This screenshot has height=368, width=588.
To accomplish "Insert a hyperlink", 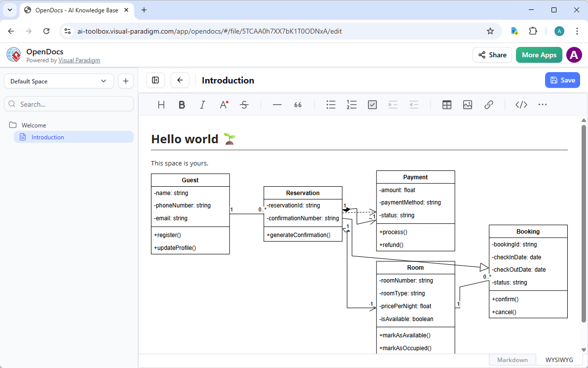I will point(488,104).
